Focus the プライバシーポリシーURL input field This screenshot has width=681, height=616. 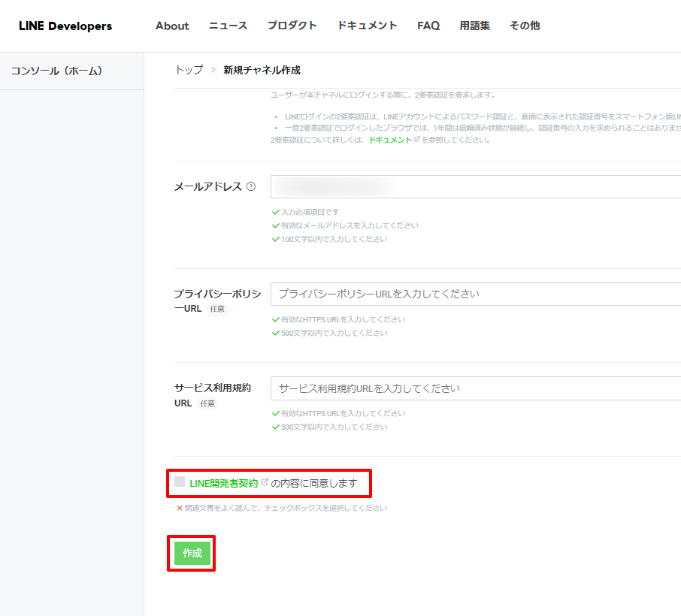pos(476,294)
